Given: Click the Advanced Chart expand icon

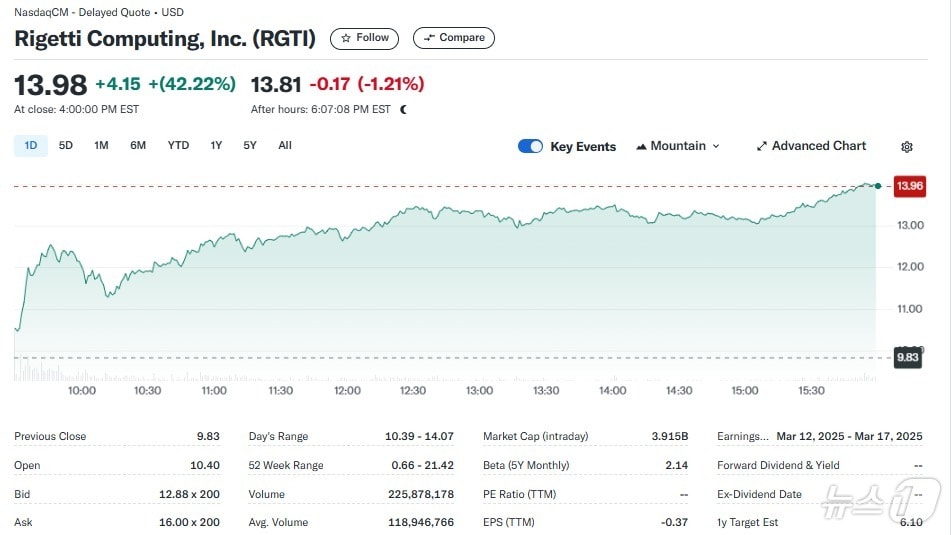Looking at the screenshot, I should click(762, 146).
